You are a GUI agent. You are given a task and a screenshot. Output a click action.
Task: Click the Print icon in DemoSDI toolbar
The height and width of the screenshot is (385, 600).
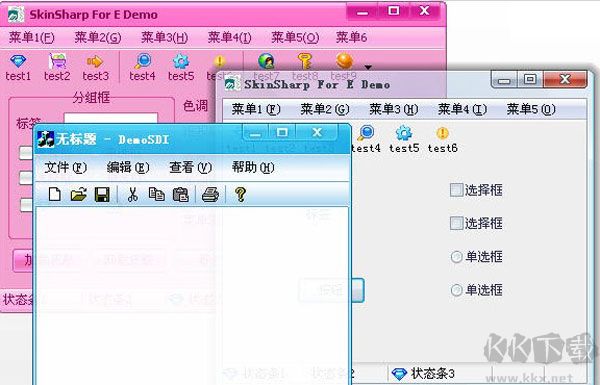[x=210, y=194]
